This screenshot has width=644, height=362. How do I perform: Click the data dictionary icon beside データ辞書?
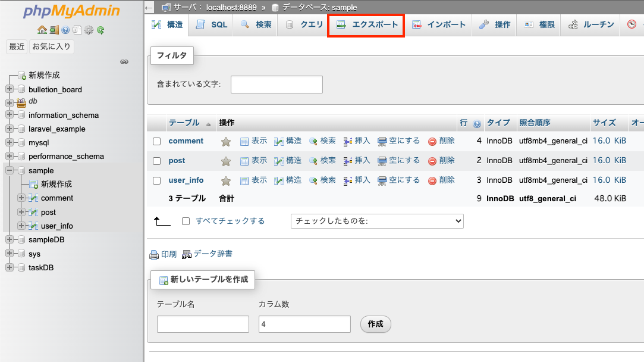tap(187, 255)
